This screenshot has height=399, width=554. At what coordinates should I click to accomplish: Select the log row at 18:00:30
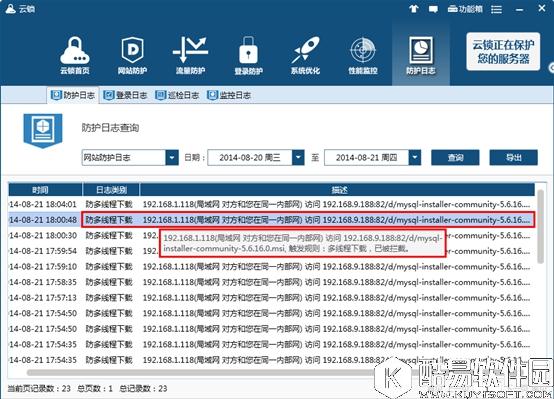271,235
